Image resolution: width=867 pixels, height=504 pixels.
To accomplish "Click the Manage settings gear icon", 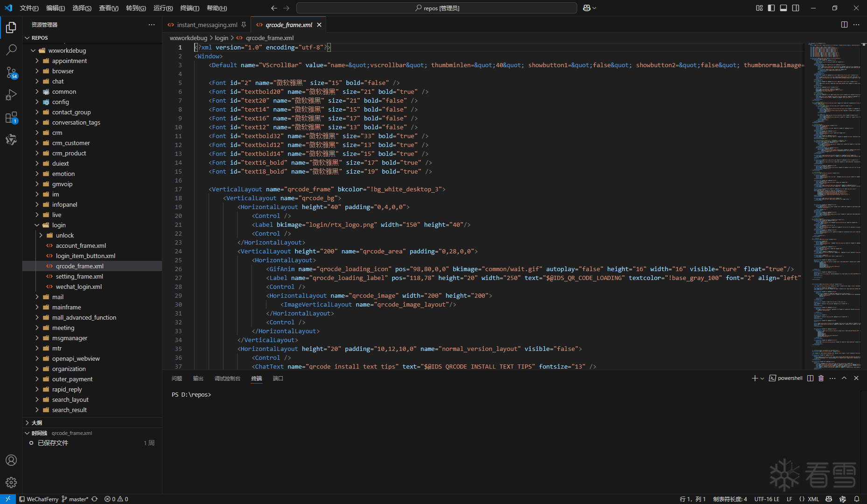I will click(x=11, y=482).
